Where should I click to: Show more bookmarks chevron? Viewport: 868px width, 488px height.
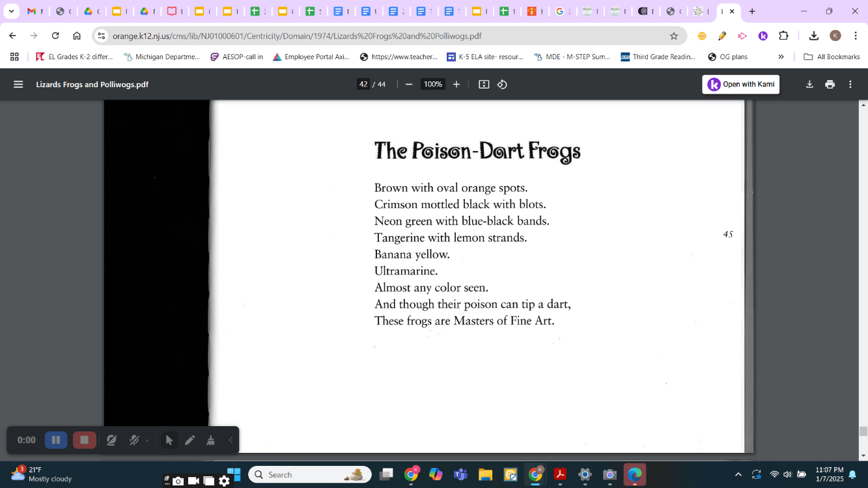point(781,57)
